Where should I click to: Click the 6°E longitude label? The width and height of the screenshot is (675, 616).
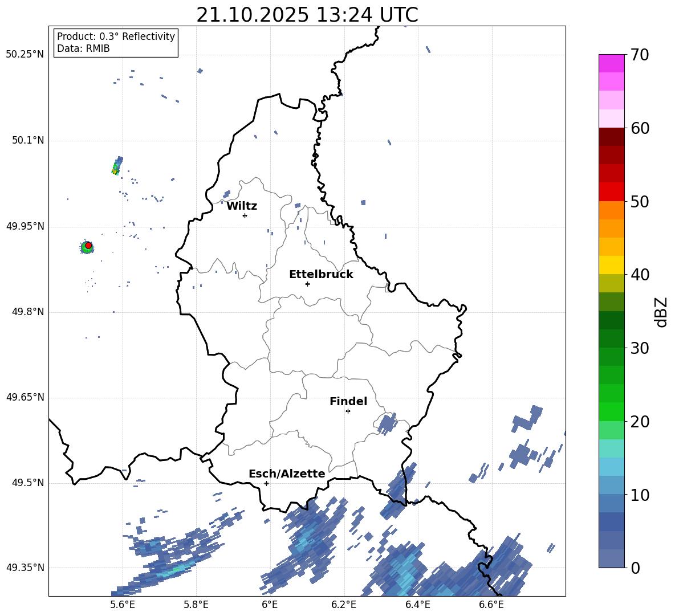click(270, 605)
